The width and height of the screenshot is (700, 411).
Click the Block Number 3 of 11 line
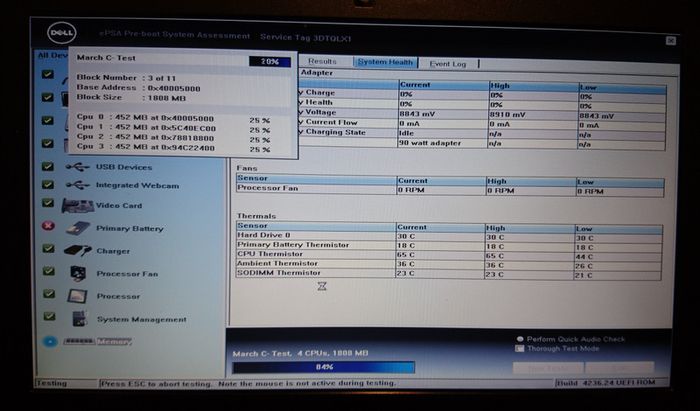(x=126, y=78)
